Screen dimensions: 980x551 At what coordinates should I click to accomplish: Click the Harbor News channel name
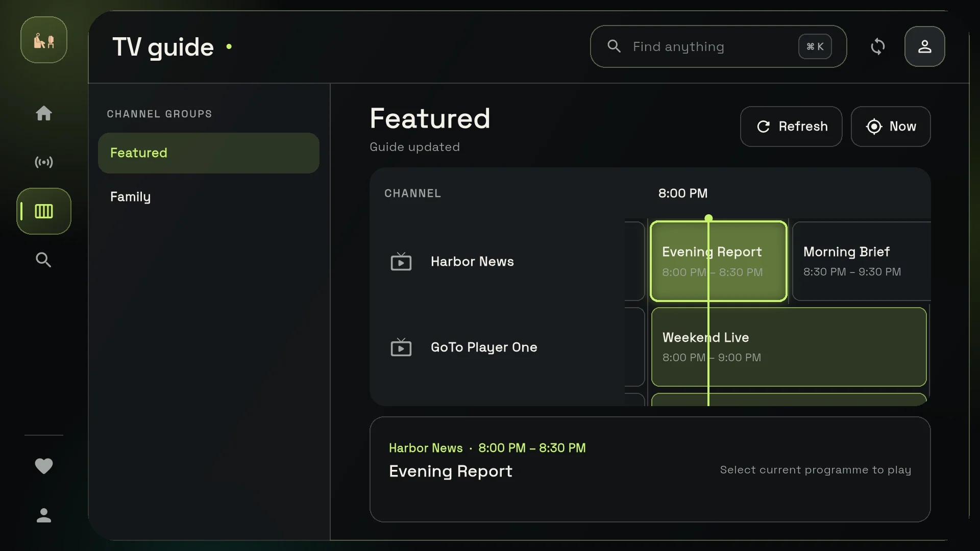click(472, 261)
